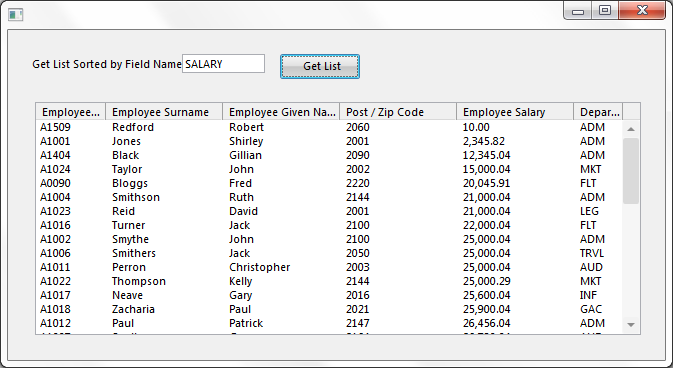The image size is (673, 368).
Task: Click the Employee... number column header
Action: [x=71, y=112]
